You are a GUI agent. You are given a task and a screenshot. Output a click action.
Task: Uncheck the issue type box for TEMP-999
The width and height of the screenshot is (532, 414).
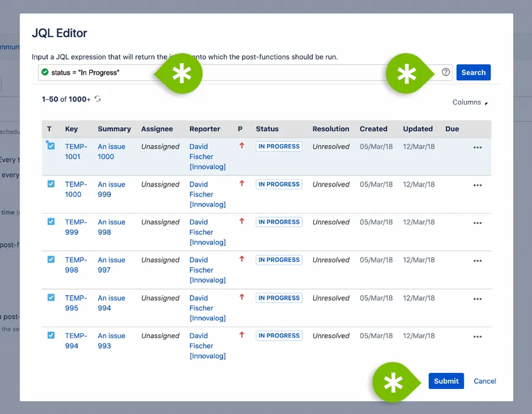51,221
